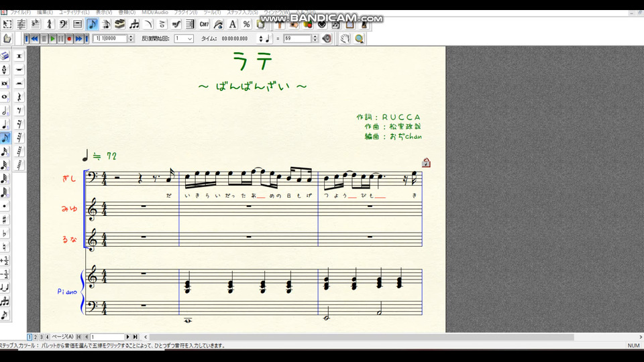Toggle the augmentation dot in palette
644x362 pixels.
tap(5, 206)
